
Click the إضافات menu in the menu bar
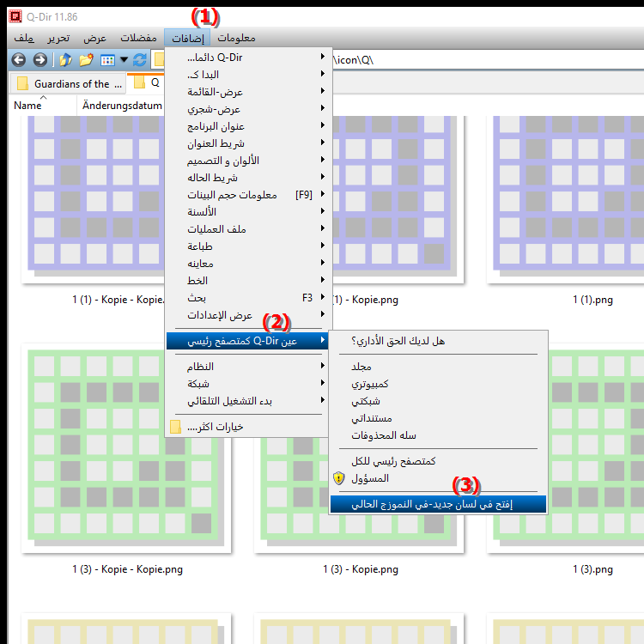[187, 38]
